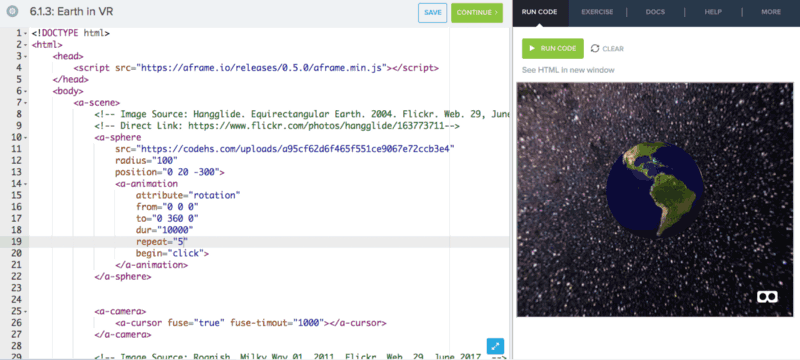Open the More tab
The image size is (800, 360).
pyautogui.click(x=771, y=12)
